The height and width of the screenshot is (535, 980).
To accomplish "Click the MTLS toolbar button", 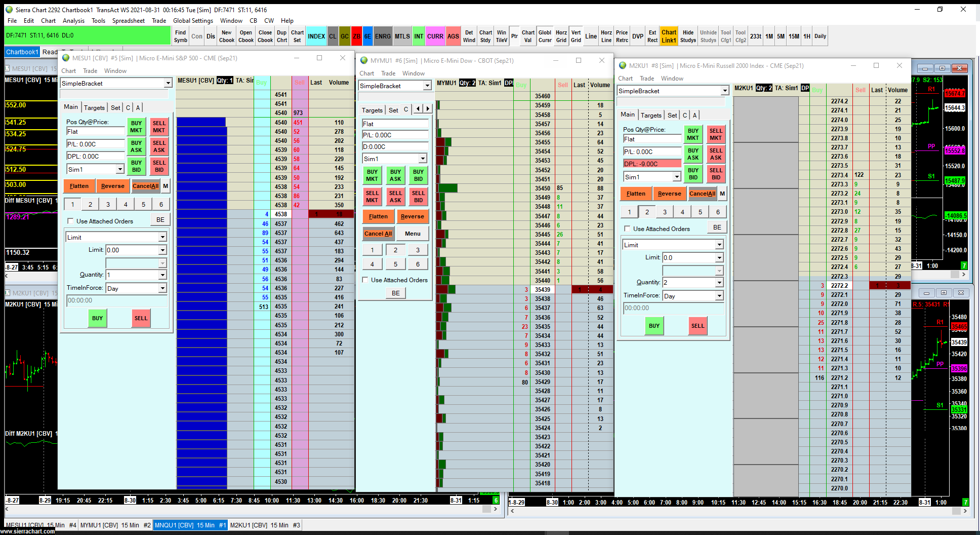I will [x=402, y=36].
